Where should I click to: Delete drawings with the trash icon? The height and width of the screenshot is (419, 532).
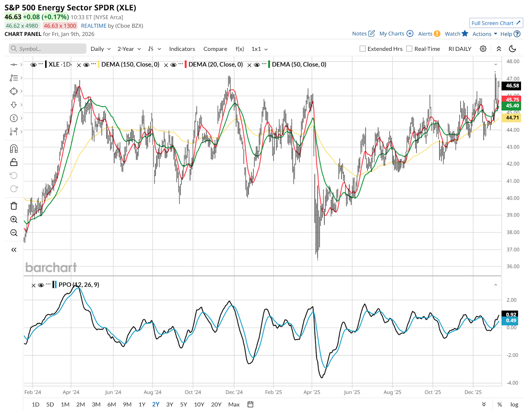14,206
